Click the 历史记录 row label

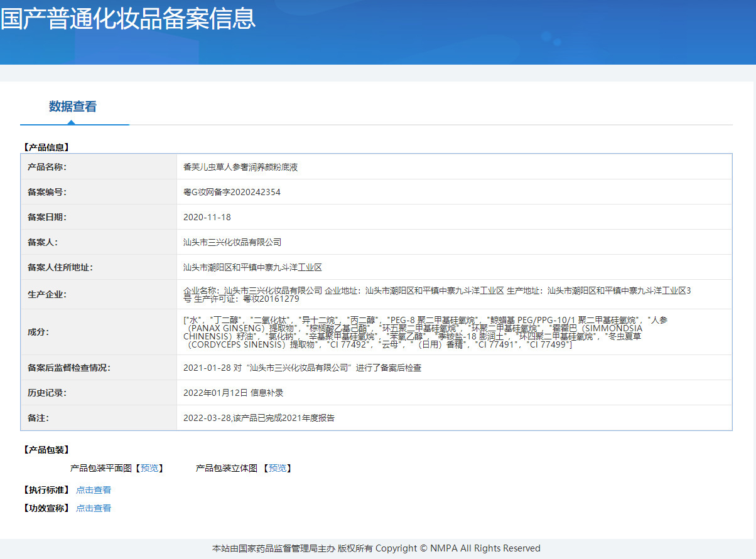click(x=46, y=393)
